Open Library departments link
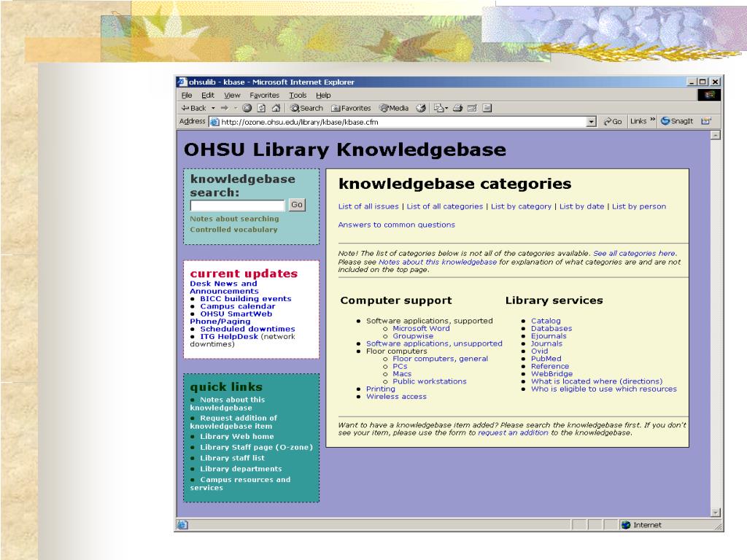Viewport: 747px width, 560px height. (x=241, y=469)
